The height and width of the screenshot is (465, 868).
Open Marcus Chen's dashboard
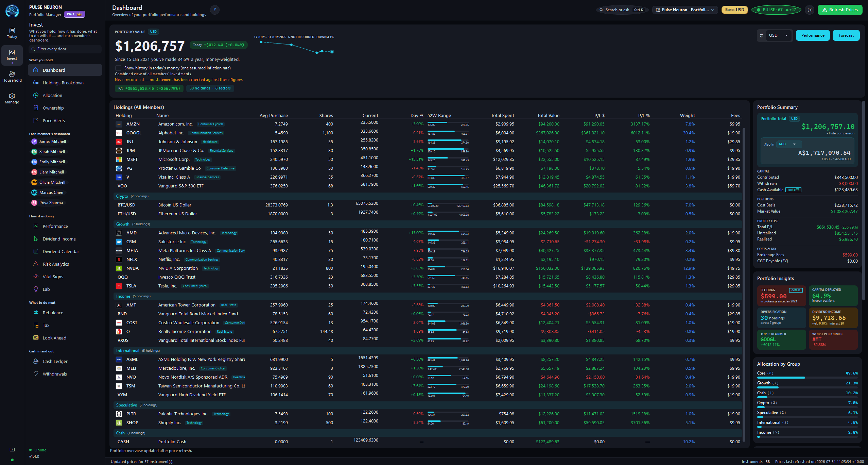click(49, 193)
